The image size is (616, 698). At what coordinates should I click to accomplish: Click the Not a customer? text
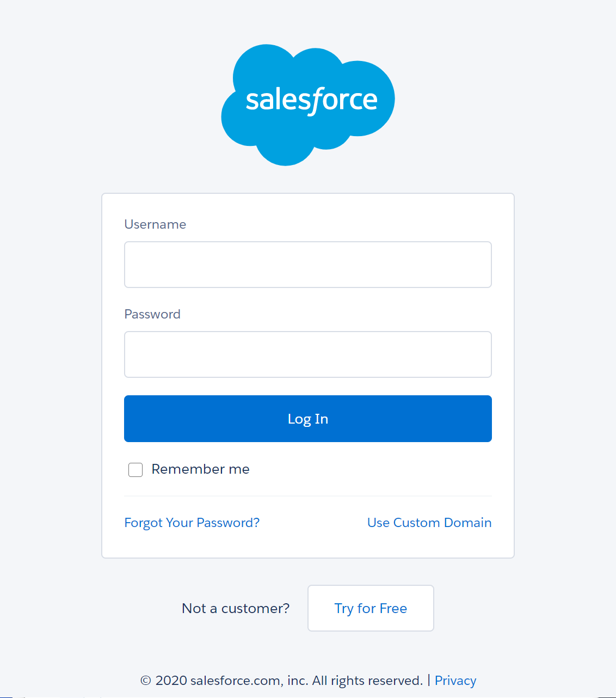236,608
